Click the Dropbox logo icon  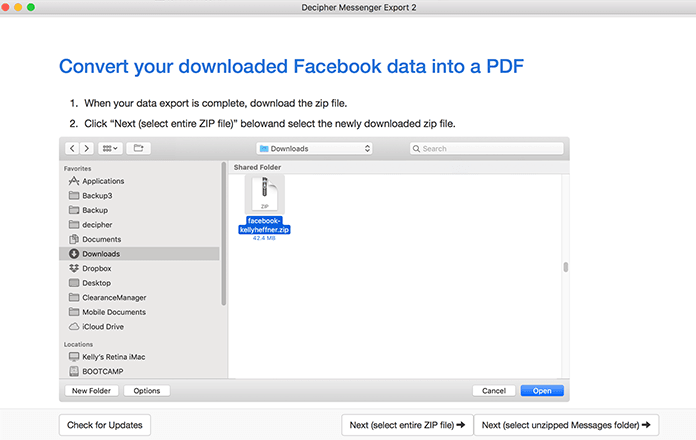point(74,268)
